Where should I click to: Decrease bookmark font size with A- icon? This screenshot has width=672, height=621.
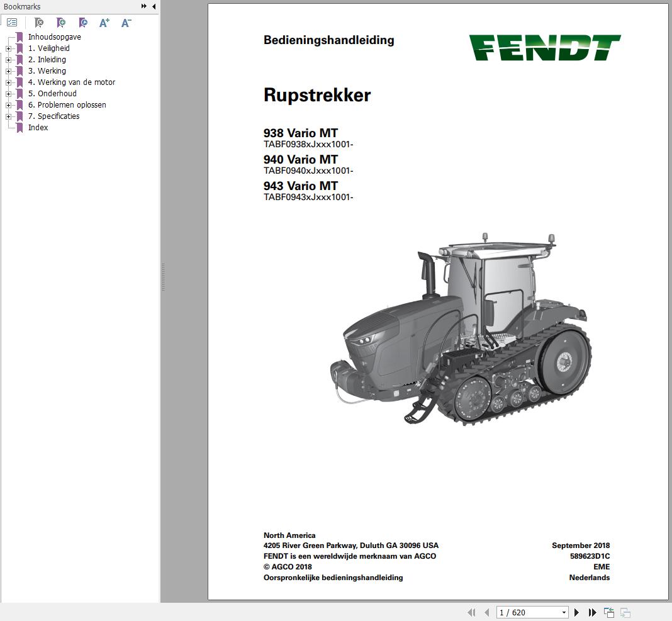click(x=126, y=22)
